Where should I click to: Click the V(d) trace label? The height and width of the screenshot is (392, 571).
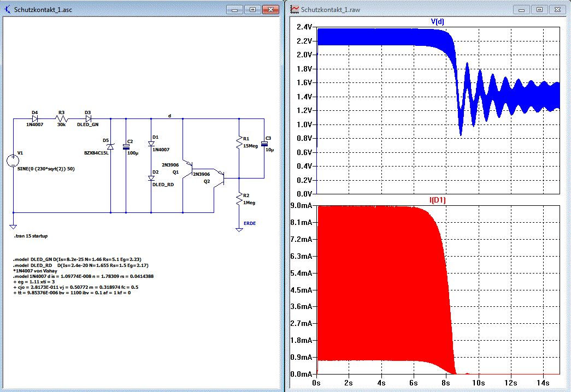pos(438,21)
